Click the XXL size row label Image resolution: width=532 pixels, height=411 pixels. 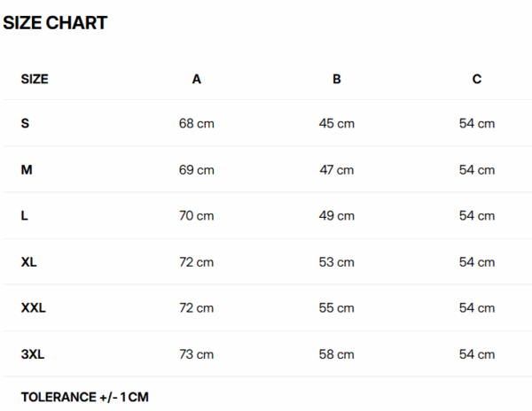pos(34,308)
